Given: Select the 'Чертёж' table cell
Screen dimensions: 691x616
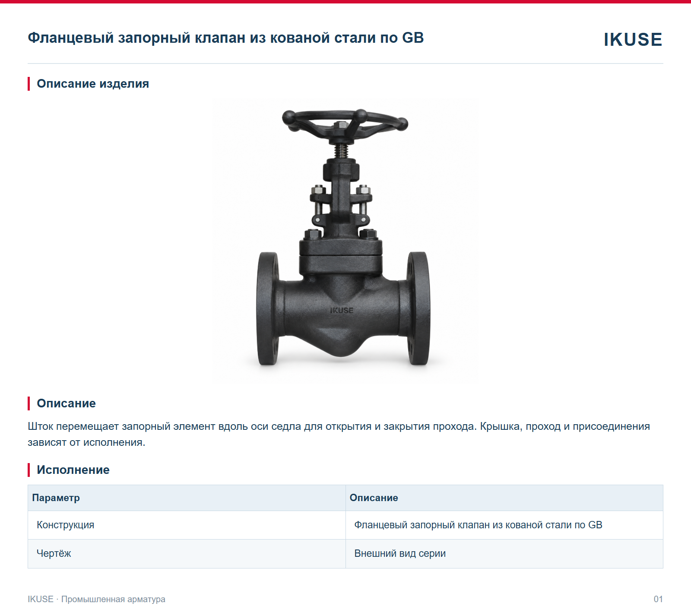Looking at the screenshot, I should (x=187, y=553).
